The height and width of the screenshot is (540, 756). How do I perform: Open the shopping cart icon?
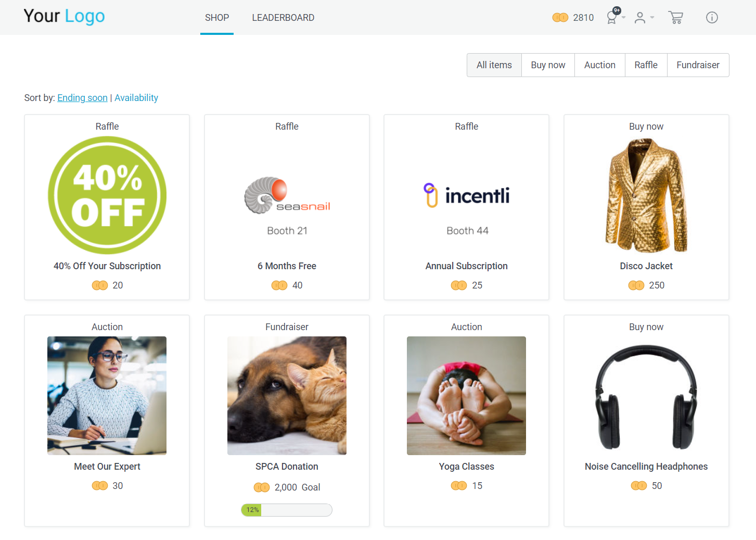[675, 18]
